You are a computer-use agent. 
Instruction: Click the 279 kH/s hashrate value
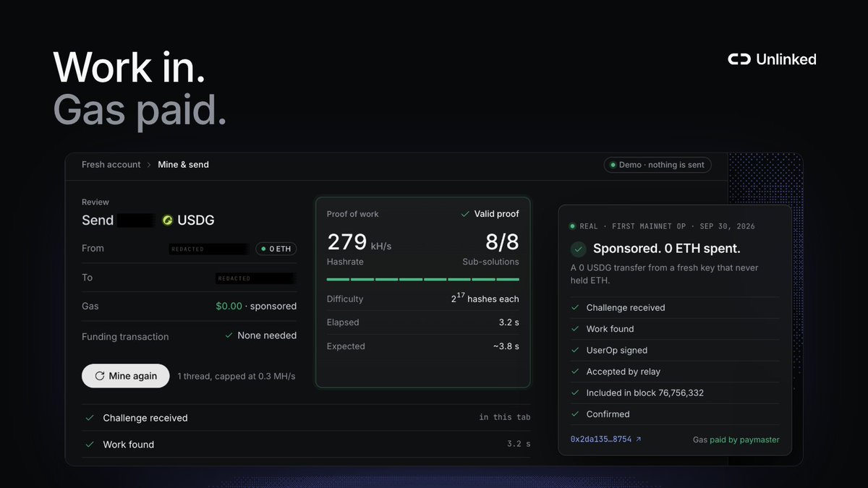coord(359,242)
